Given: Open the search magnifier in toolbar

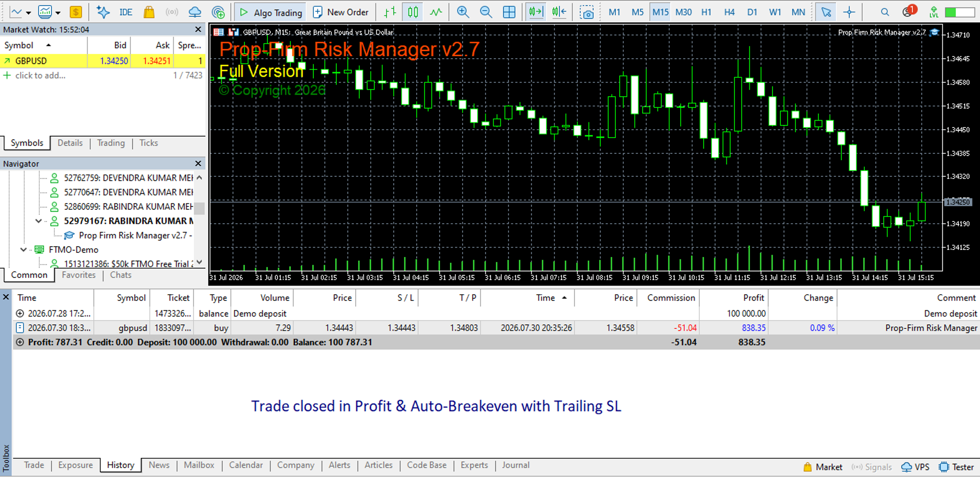Looking at the screenshot, I should [x=885, y=12].
